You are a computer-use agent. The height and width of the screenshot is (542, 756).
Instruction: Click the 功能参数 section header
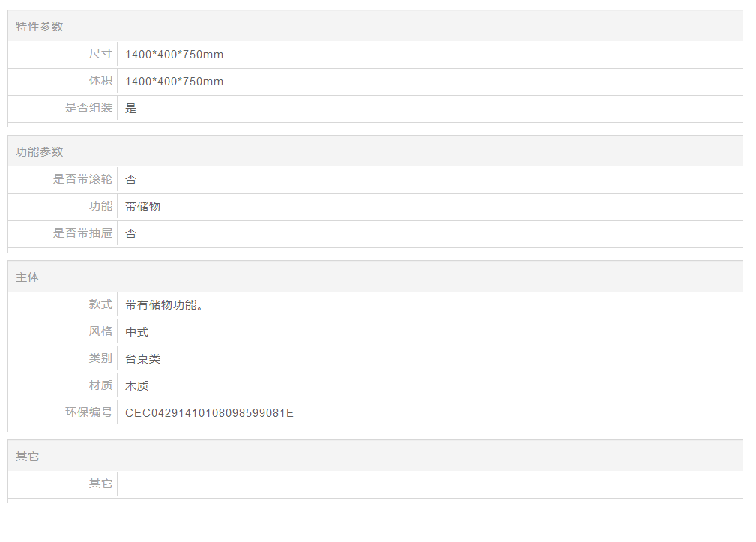40,151
